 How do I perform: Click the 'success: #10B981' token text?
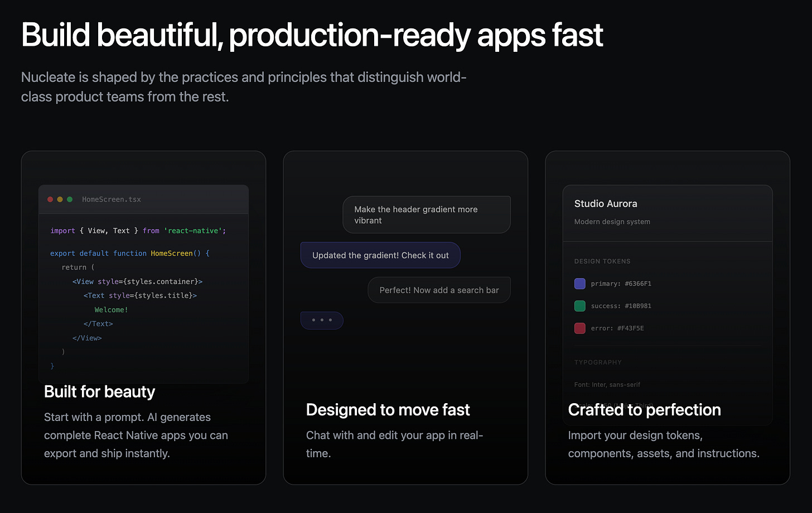pos(621,306)
